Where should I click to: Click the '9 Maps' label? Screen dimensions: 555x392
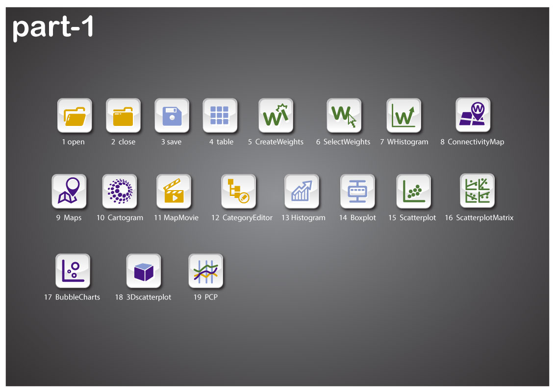coord(69,218)
